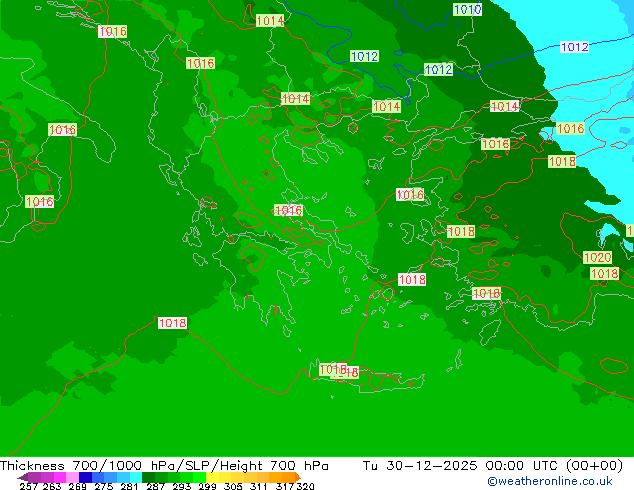Viewport: 634px width, 490px height.
Task: Click the legend value 305
Action: (x=233, y=486)
